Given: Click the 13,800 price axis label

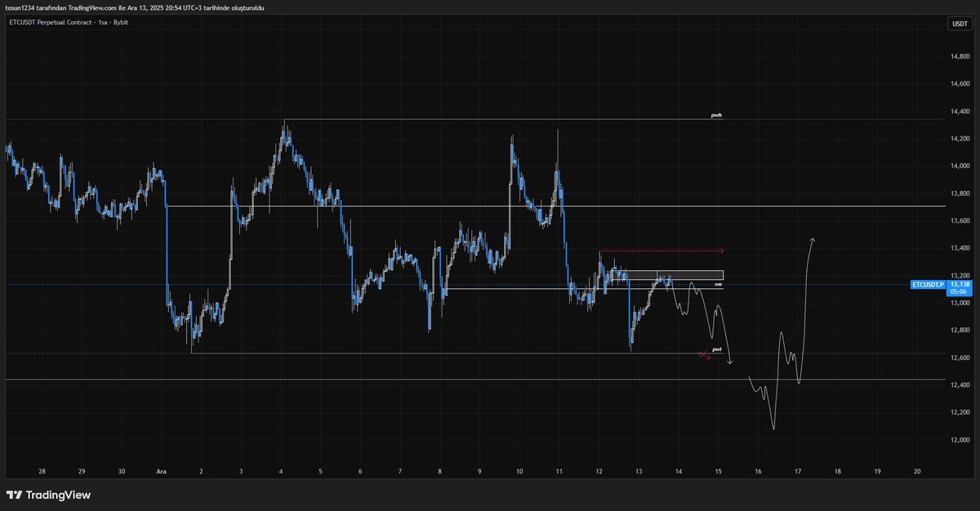Looking at the screenshot, I should pos(959,193).
